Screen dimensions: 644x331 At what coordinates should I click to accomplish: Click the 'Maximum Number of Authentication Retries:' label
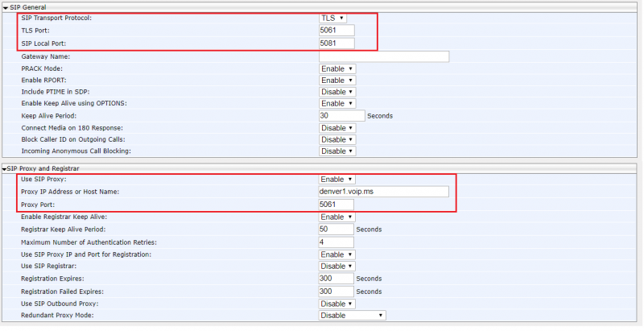[x=89, y=242]
